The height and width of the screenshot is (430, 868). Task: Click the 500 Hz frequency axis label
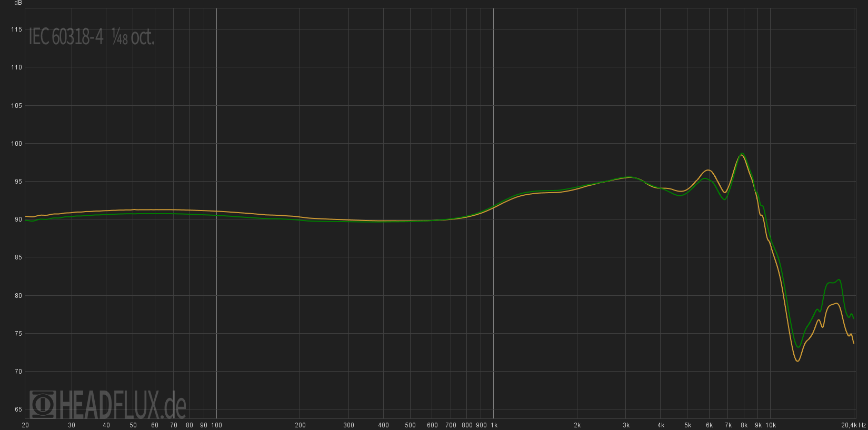410,425
